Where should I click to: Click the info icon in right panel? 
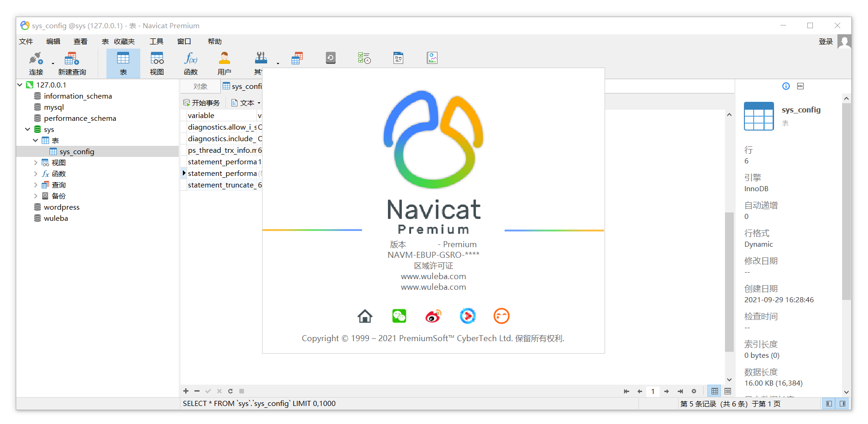point(786,86)
